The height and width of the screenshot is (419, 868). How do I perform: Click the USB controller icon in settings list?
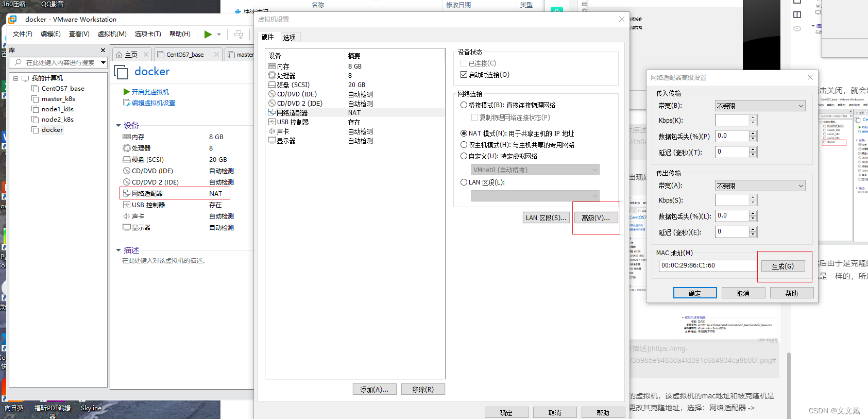pyautogui.click(x=272, y=122)
